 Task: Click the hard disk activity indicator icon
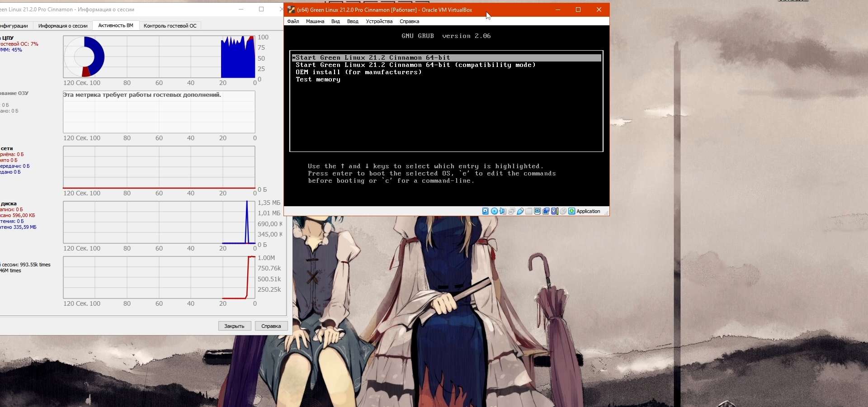(486, 211)
